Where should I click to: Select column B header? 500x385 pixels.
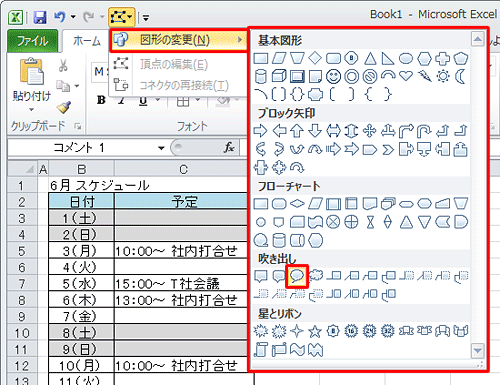coord(81,169)
